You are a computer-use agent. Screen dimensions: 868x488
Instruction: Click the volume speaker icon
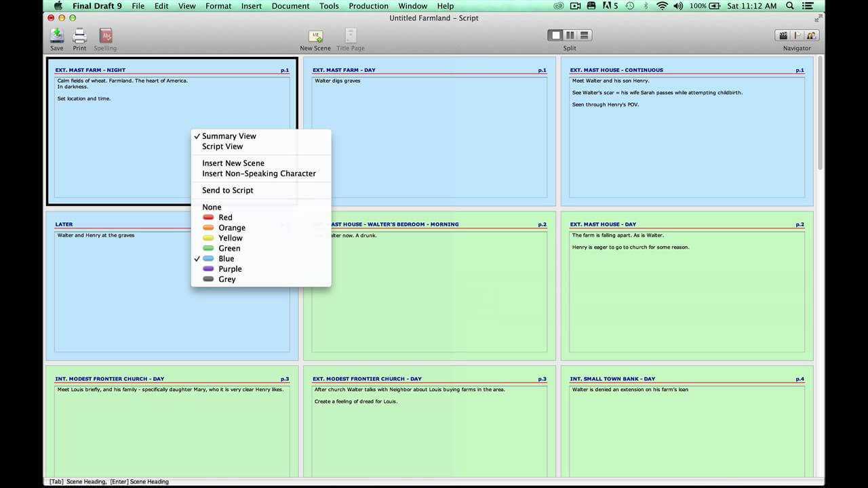[679, 6]
